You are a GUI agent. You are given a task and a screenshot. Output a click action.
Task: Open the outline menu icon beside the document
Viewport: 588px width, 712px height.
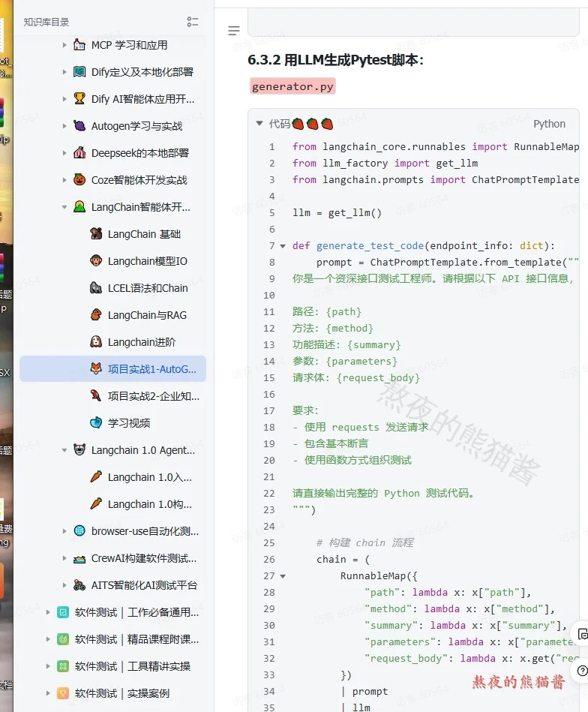click(x=234, y=31)
